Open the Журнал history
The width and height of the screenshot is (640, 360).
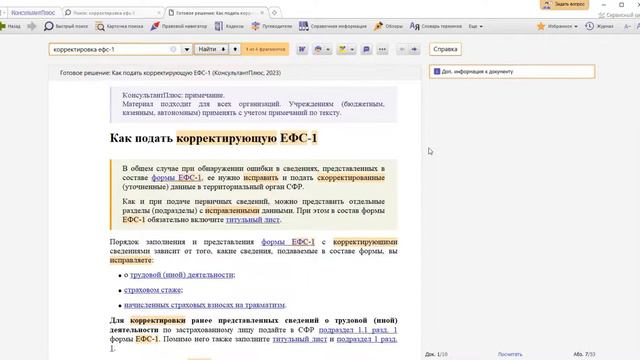tap(599, 26)
